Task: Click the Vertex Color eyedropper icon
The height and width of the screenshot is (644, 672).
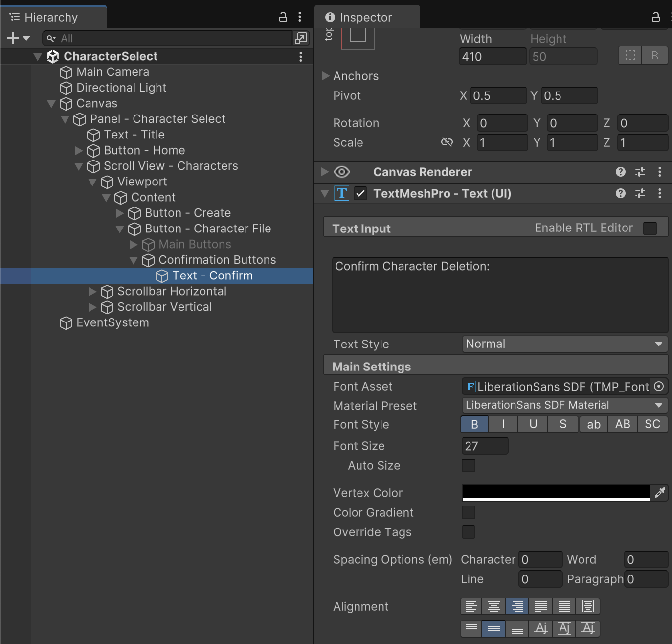Action: [660, 493]
